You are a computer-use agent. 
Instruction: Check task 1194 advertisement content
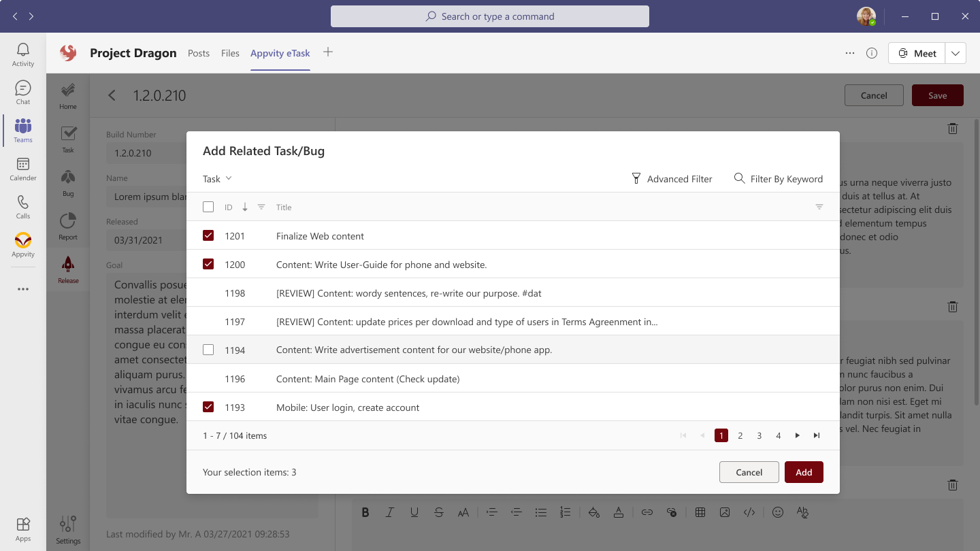[x=208, y=350]
